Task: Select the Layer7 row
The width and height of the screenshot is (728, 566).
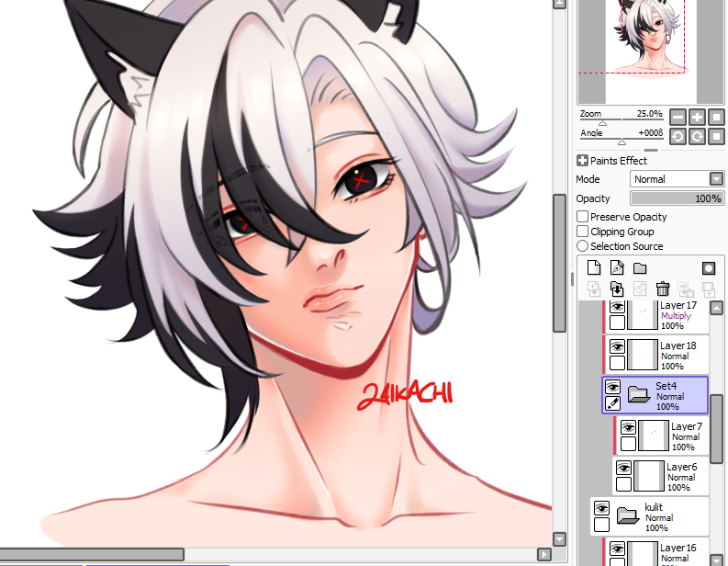Action: (x=661, y=435)
